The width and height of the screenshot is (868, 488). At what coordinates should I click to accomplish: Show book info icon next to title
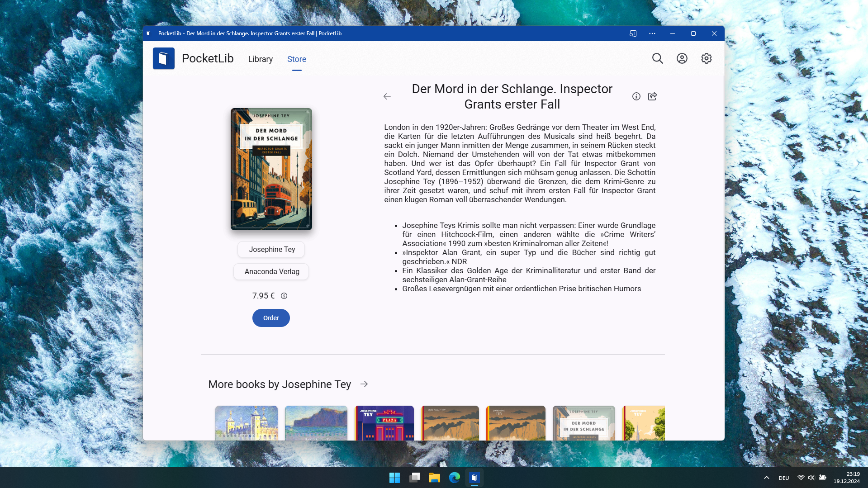click(x=636, y=96)
